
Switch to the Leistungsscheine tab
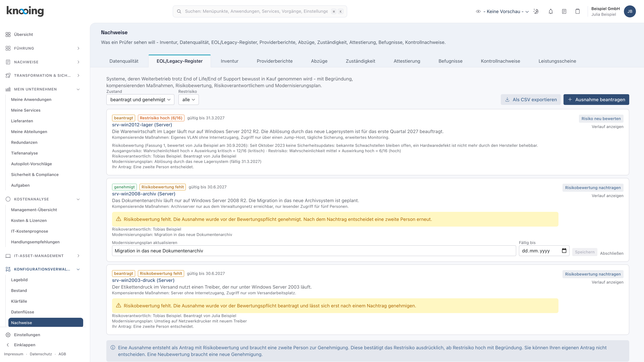[557, 61]
